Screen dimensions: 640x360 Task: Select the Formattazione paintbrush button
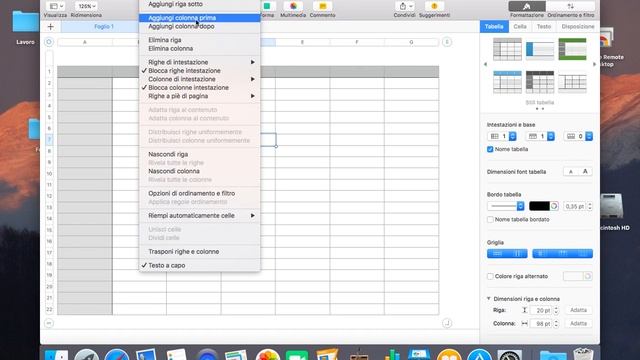click(527, 6)
